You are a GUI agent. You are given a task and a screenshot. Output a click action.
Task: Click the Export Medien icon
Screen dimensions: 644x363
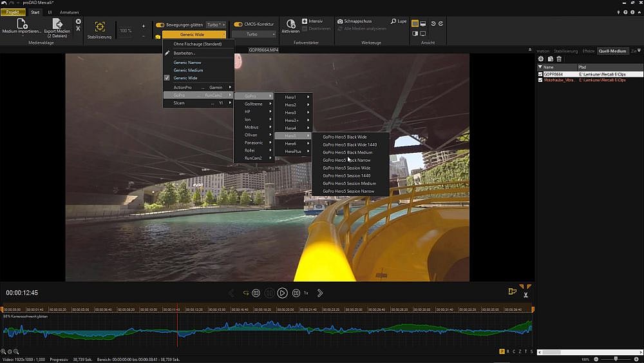tap(57, 24)
